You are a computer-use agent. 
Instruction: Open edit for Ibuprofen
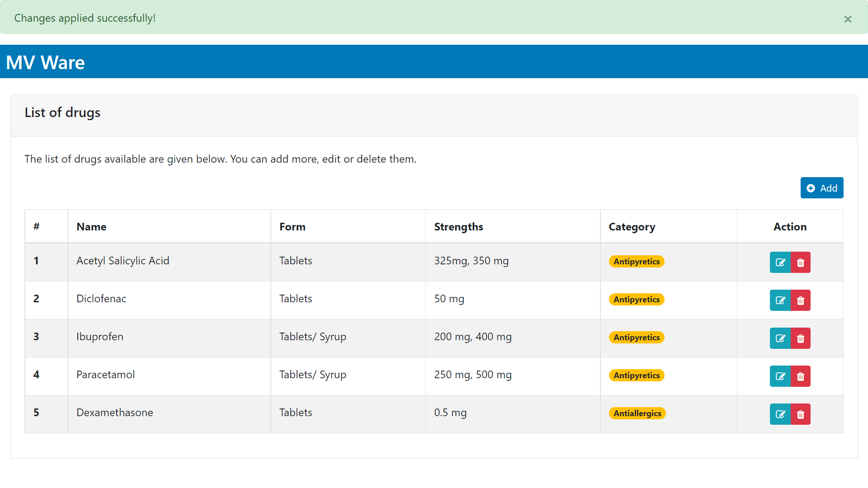(780, 338)
